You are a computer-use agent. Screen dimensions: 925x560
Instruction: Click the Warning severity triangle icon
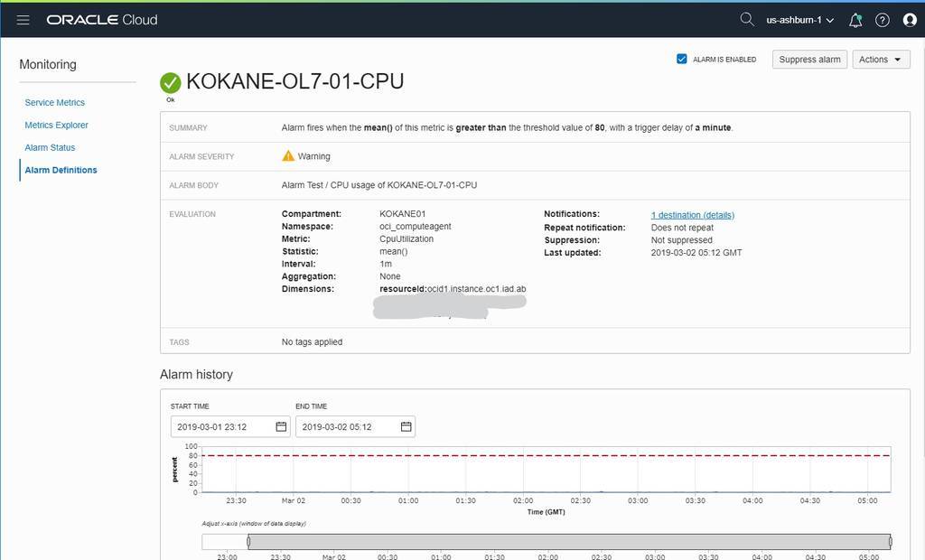pyautogui.click(x=288, y=155)
